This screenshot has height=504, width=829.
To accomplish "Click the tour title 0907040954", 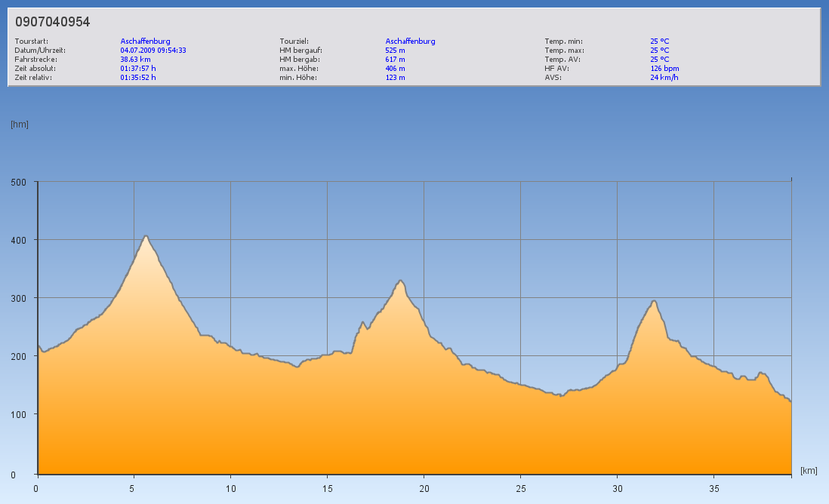I will [52, 22].
